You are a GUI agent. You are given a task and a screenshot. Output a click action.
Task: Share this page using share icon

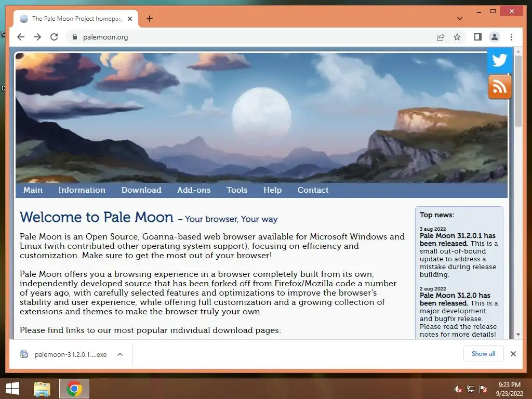coord(441,37)
